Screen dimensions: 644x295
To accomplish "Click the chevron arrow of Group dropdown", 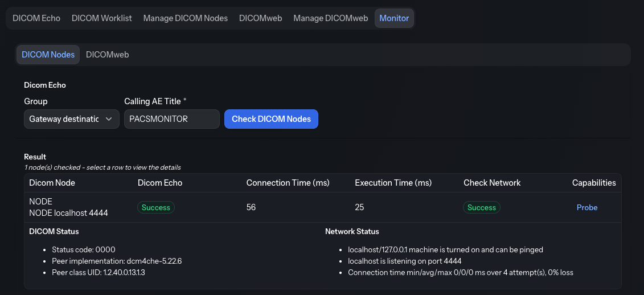I will (109, 119).
